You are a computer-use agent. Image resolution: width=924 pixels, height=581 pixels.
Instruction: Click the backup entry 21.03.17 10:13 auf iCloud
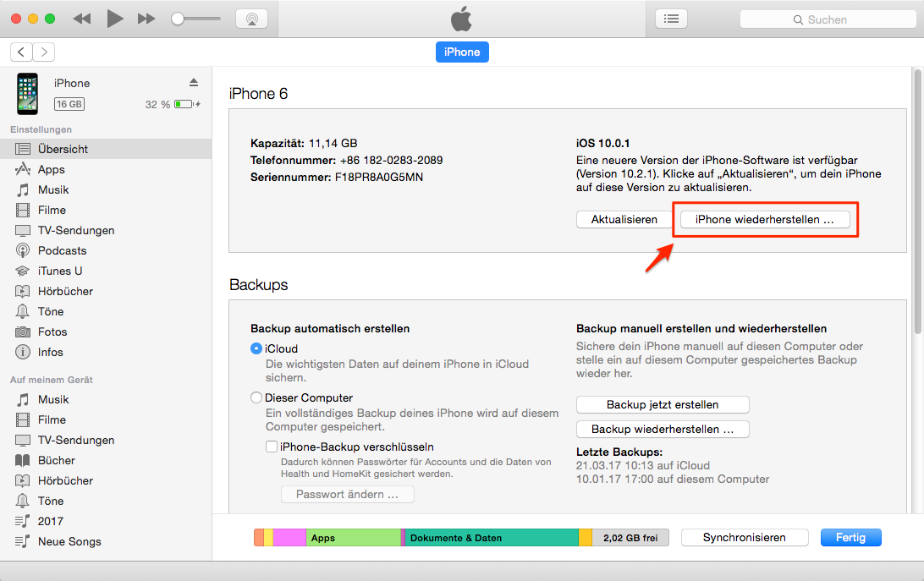pyautogui.click(x=643, y=465)
